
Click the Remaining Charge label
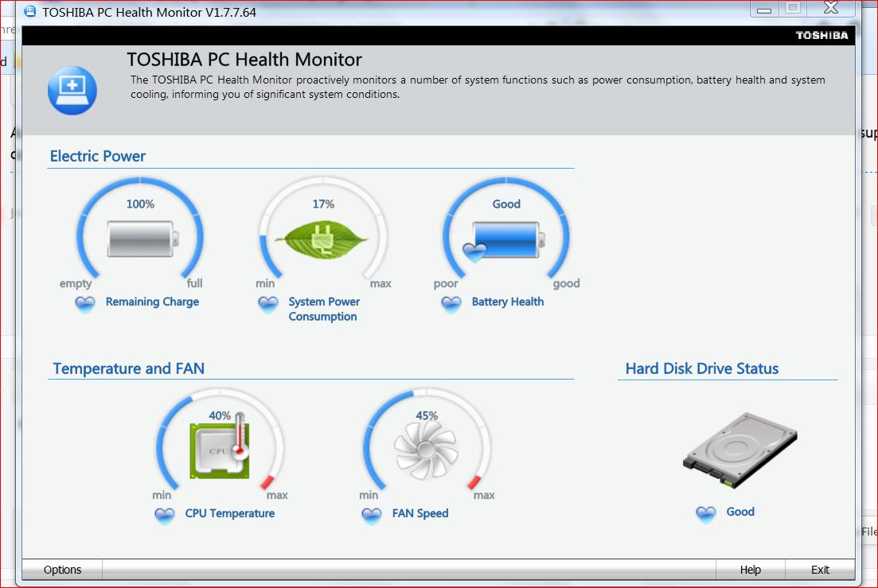[152, 302]
